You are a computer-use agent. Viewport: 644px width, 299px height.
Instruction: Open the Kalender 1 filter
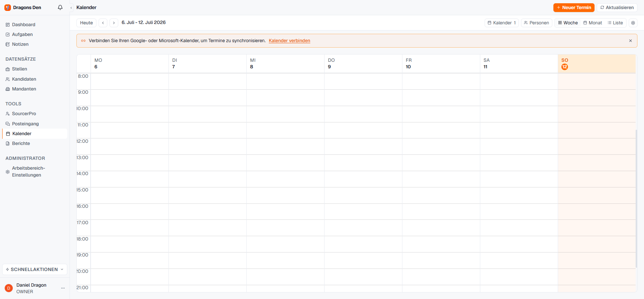(502, 23)
